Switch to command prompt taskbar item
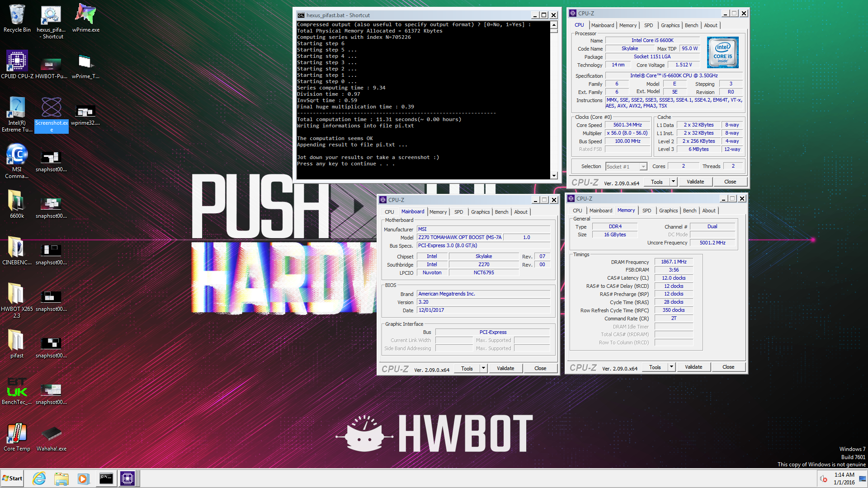Viewport: 868px width, 488px height. pyautogui.click(x=106, y=479)
